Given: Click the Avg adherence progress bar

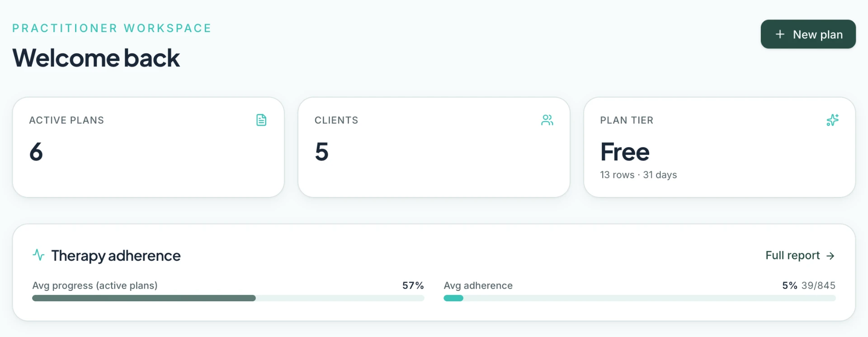Looking at the screenshot, I should (x=640, y=298).
